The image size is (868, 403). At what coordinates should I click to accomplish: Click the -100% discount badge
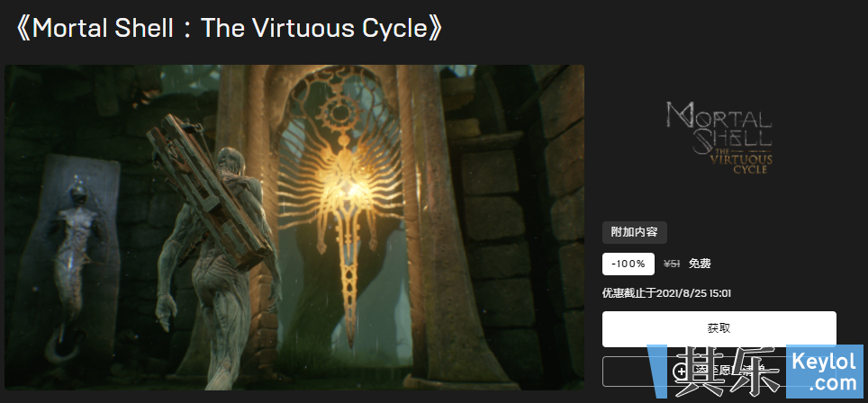click(x=628, y=264)
